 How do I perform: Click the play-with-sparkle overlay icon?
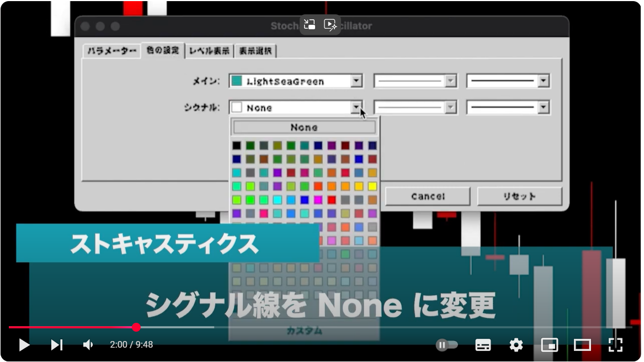(330, 25)
